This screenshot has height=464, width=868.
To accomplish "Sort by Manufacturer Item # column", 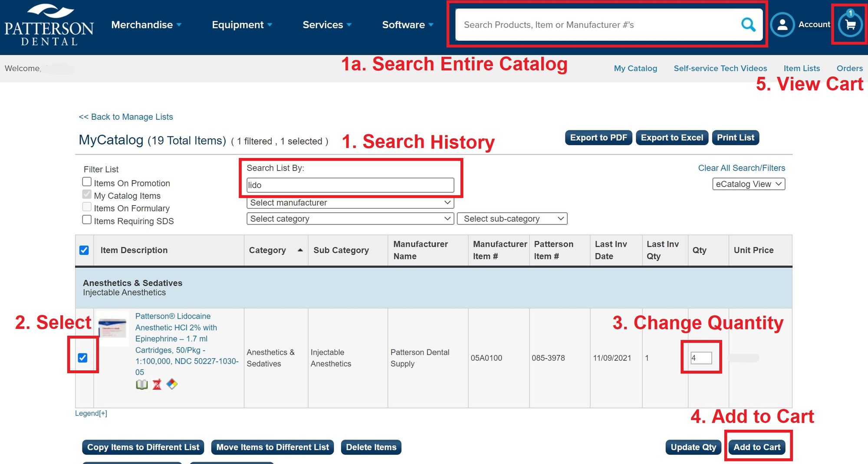I will coord(499,250).
